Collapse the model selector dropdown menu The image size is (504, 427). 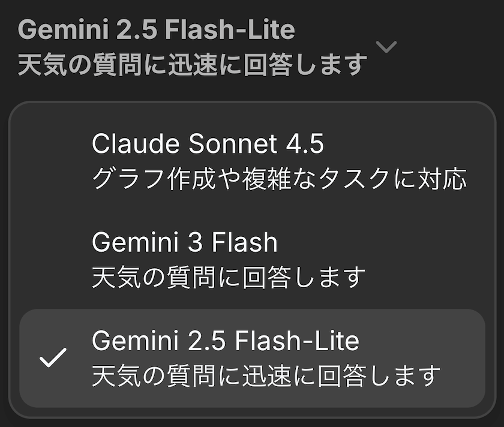387,46
